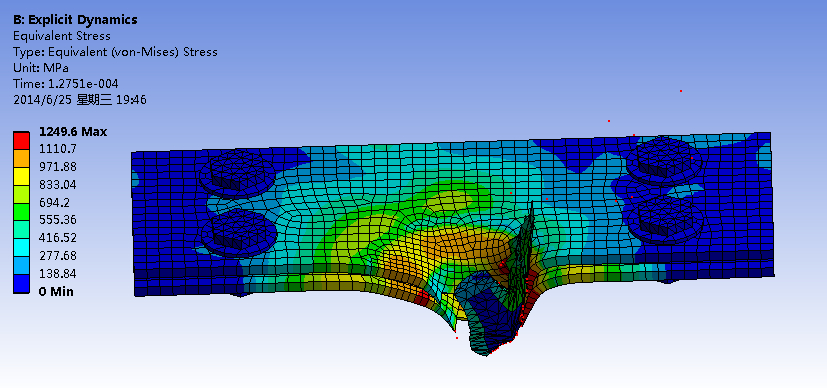This screenshot has width=827, height=388.
Task: Click the B: Explicit Dynamics title
Action: click(x=75, y=20)
